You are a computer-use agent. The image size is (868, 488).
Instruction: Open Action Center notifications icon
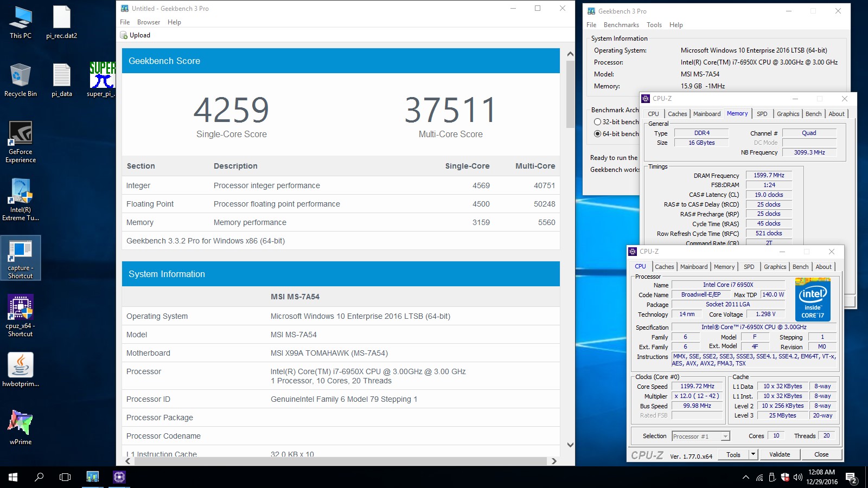pos(851,478)
